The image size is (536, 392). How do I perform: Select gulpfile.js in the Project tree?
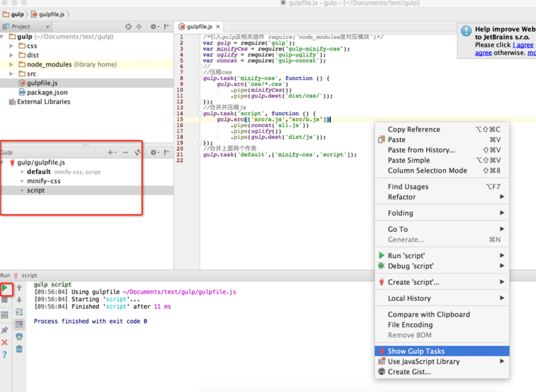click(42, 83)
